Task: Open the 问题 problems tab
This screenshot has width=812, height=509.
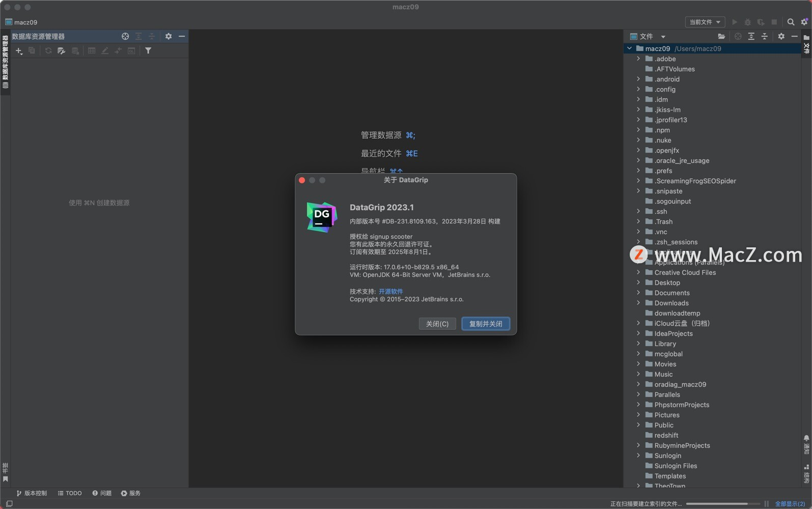Action: pos(102,493)
